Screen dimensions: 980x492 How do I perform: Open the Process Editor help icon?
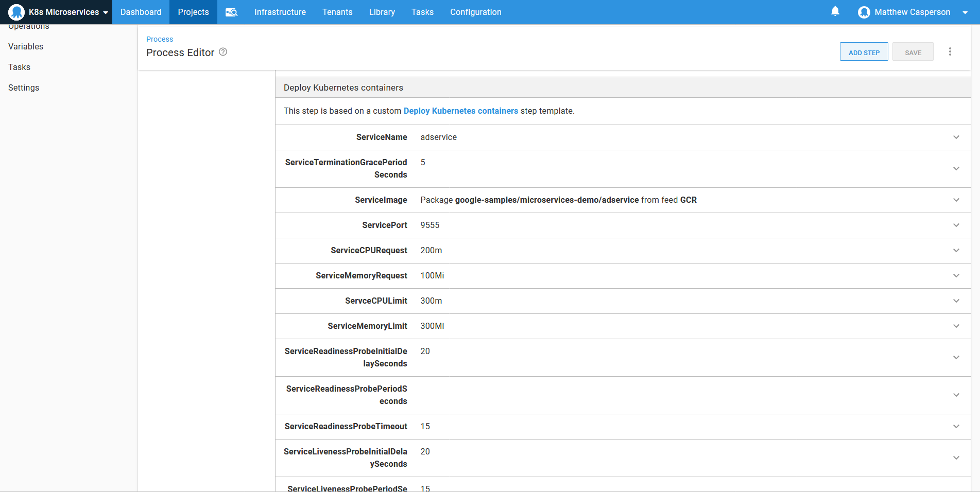point(223,52)
